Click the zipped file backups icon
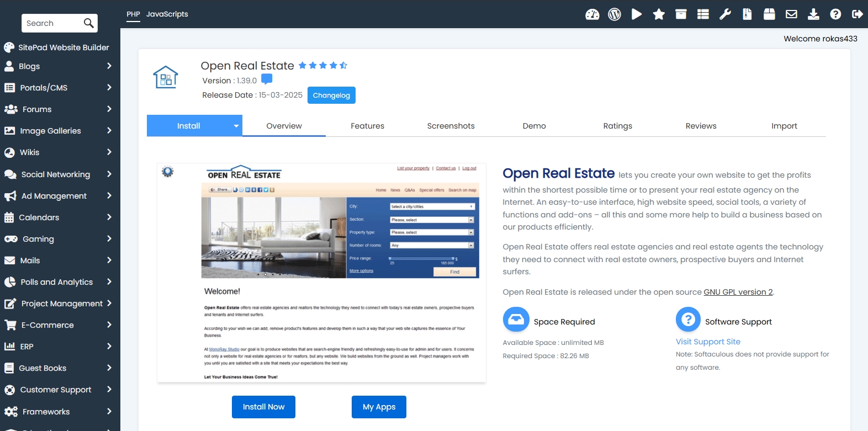 tap(747, 14)
